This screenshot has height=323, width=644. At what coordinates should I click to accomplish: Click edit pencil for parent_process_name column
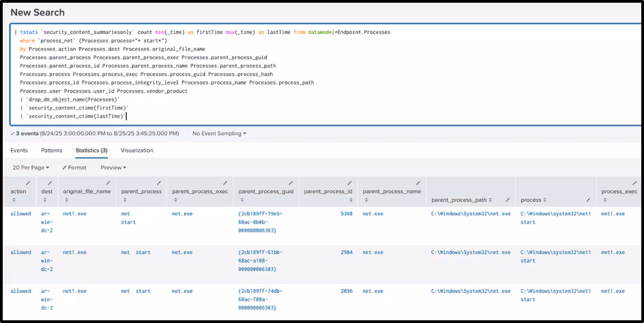point(421,183)
